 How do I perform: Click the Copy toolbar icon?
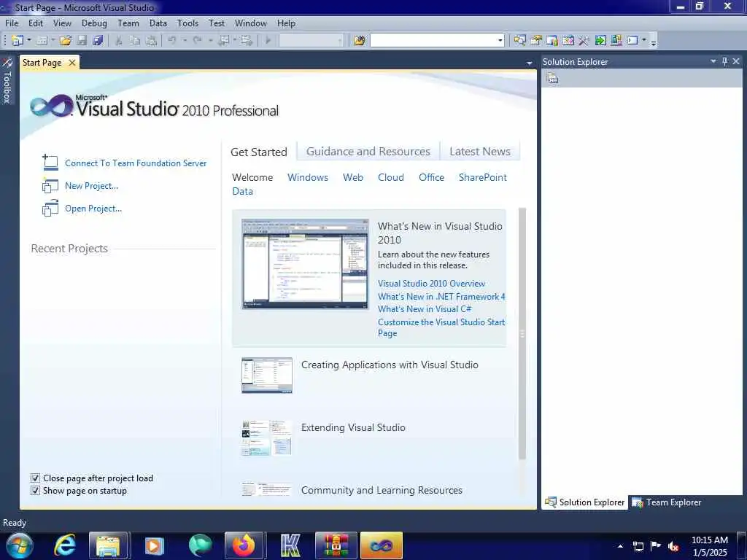coord(135,41)
